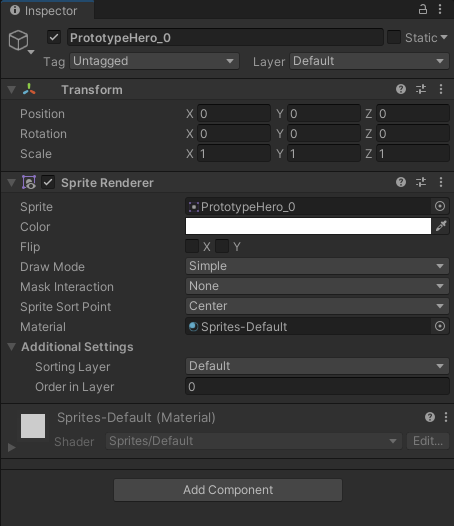This screenshot has height=526, width=454.
Task: Open the white Color swatch picker
Action: (x=308, y=226)
